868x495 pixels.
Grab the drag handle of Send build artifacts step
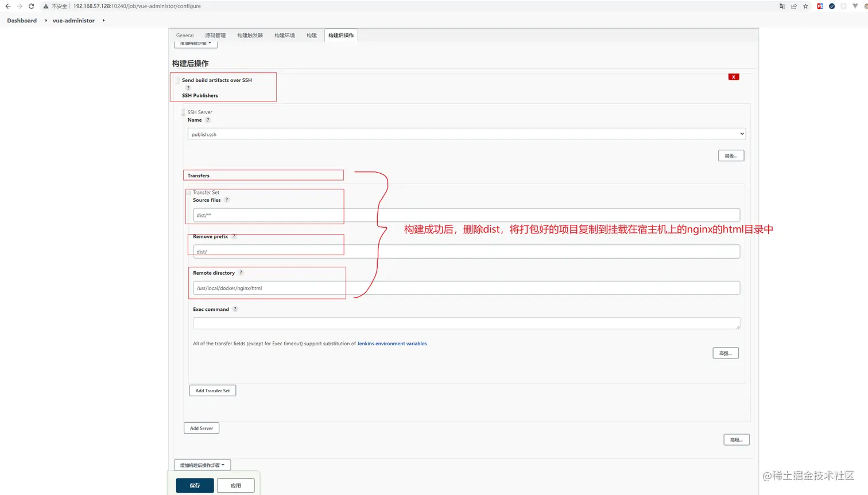pos(177,80)
